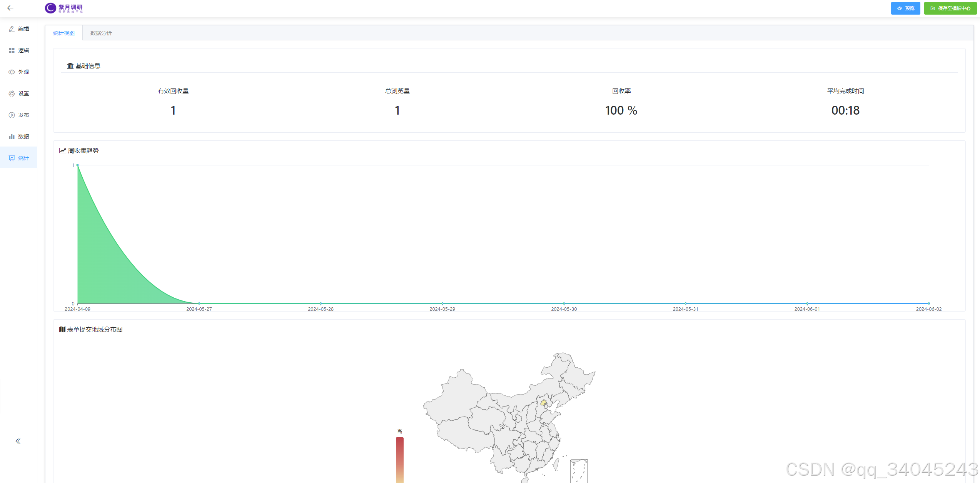The width and height of the screenshot is (980, 485).
Task: Click the highlighted Beijing region on map
Action: pos(543,403)
